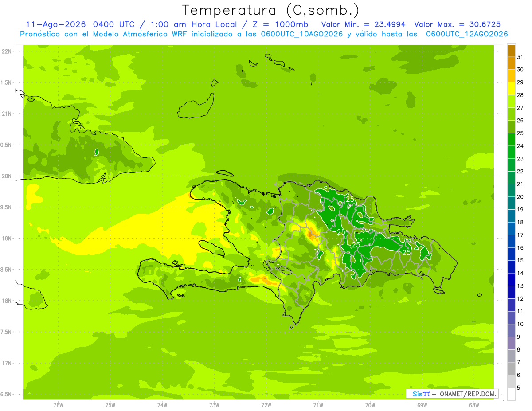Click the "72W" longitude label

coord(266,405)
